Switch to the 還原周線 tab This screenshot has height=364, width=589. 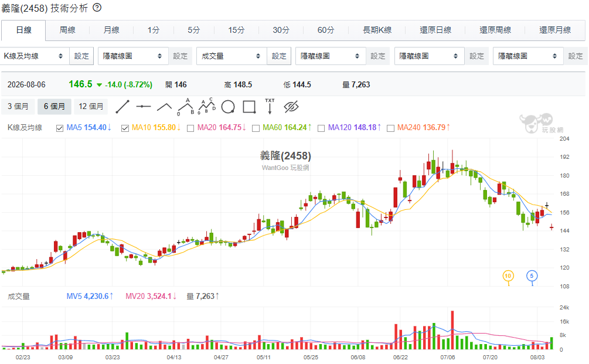(495, 30)
